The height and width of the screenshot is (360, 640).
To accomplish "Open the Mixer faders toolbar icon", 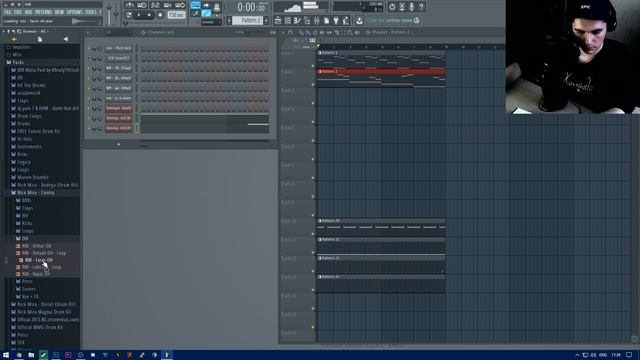I will 317,20.
